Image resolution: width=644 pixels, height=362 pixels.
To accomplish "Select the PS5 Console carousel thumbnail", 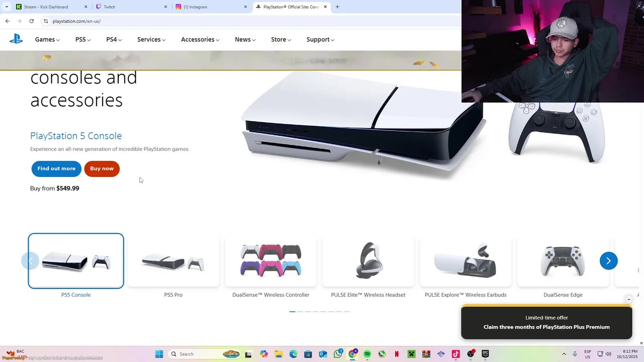I will click(x=76, y=261).
